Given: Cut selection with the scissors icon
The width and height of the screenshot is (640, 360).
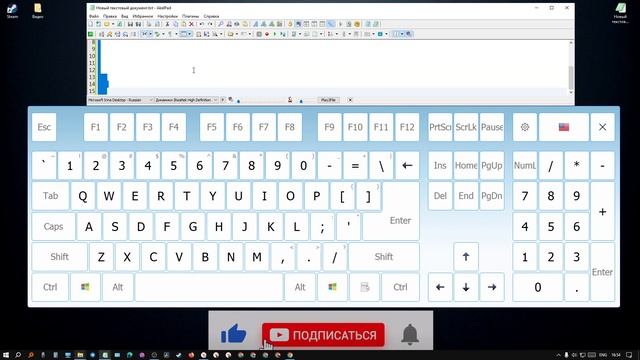Looking at the screenshot, I should (167, 24).
